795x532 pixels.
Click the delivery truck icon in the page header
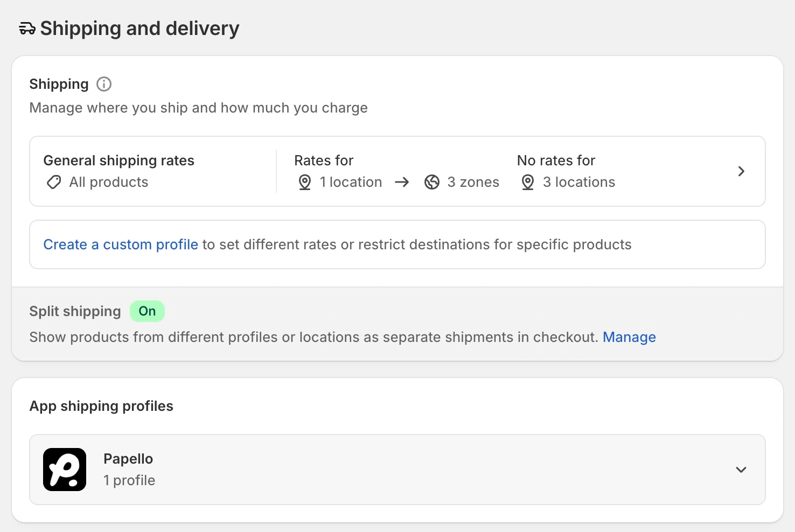pyautogui.click(x=26, y=28)
